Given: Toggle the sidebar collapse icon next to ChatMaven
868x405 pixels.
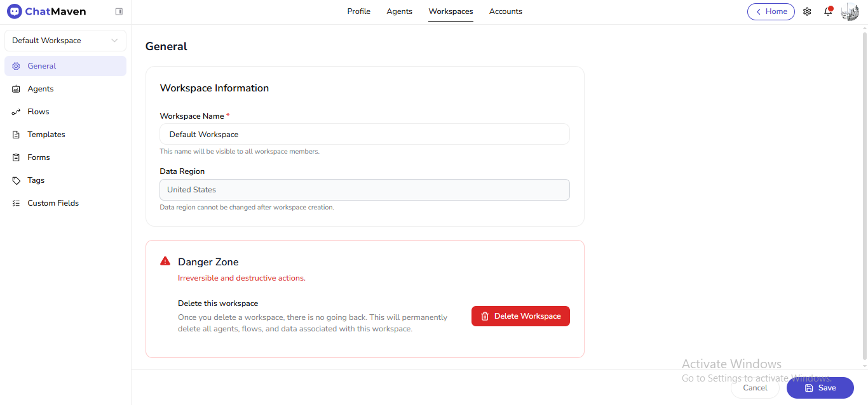Looking at the screenshot, I should point(119,11).
